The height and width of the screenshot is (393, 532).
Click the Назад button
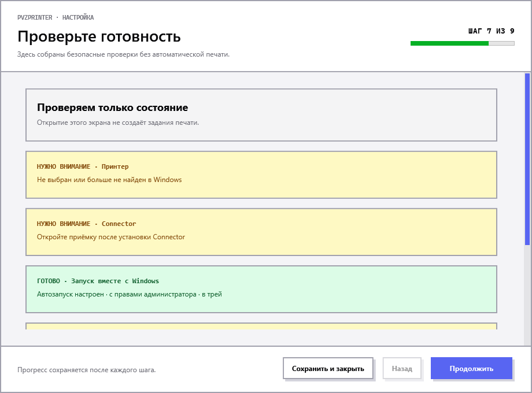[x=402, y=368]
